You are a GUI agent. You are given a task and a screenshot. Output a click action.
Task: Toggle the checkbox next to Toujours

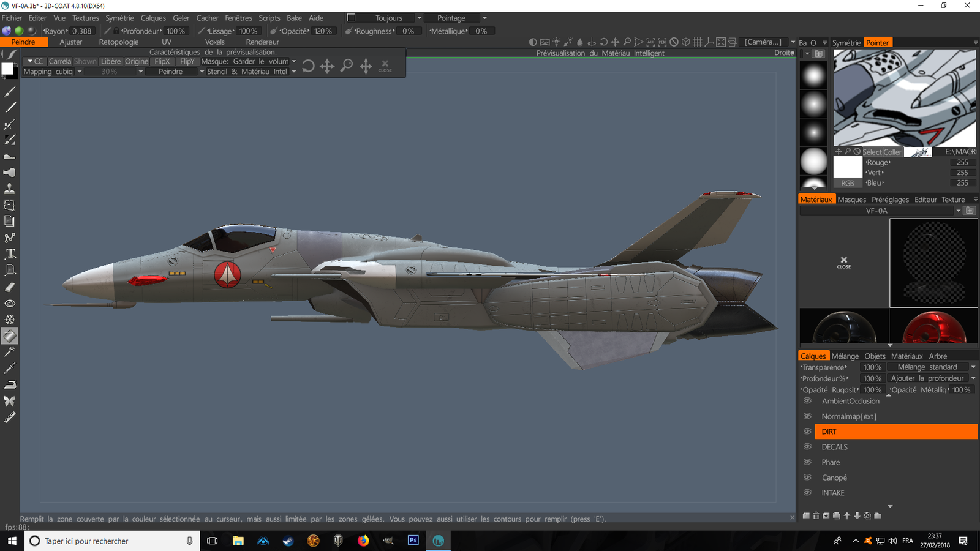click(x=351, y=18)
